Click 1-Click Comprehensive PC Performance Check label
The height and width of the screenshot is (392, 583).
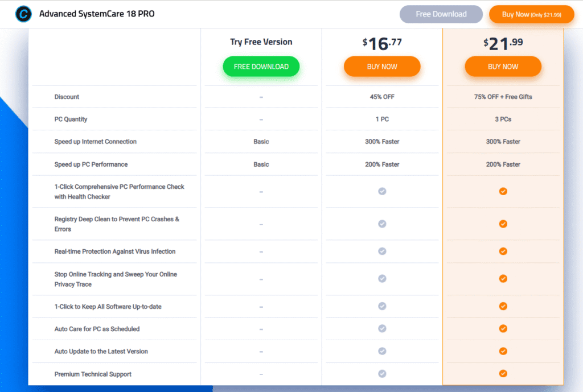coord(120,192)
